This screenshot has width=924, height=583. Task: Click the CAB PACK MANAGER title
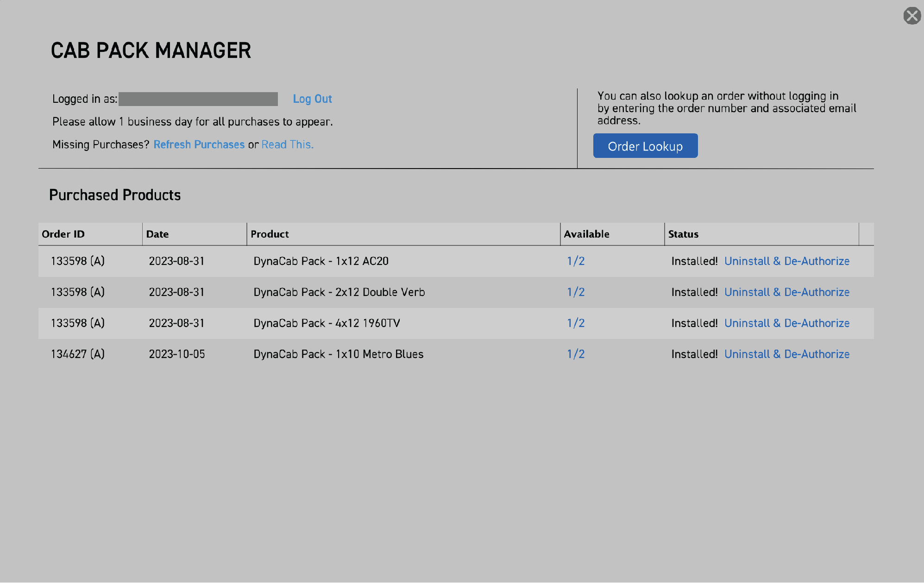point(151,50)
